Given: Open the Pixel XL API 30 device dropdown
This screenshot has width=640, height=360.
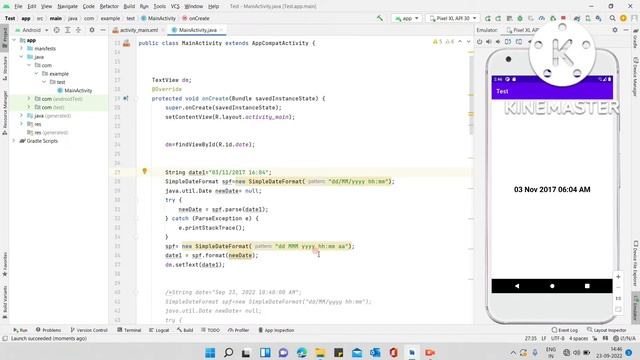Looking at the screenshot, I should pos(452,18).
